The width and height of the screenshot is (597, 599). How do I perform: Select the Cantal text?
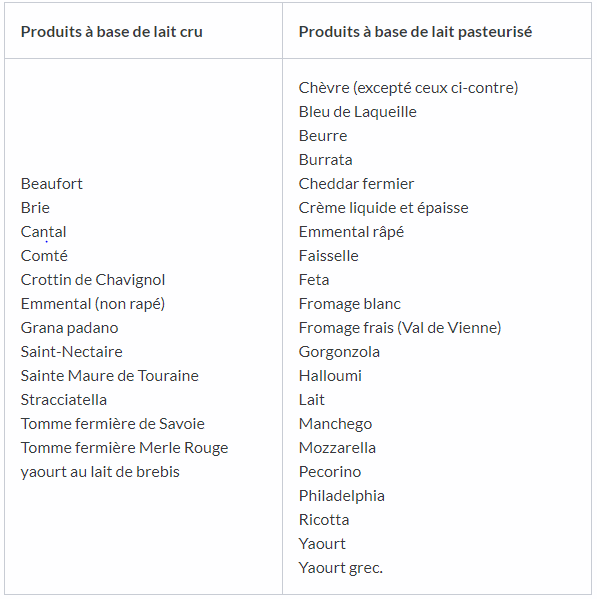tap(44, 232)
